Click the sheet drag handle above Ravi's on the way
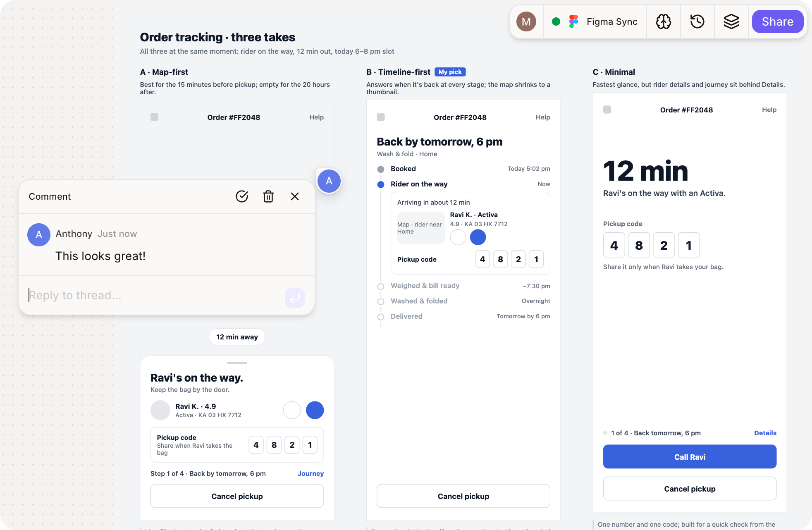The height and width of the screenshot is (530, 812). 237,363
